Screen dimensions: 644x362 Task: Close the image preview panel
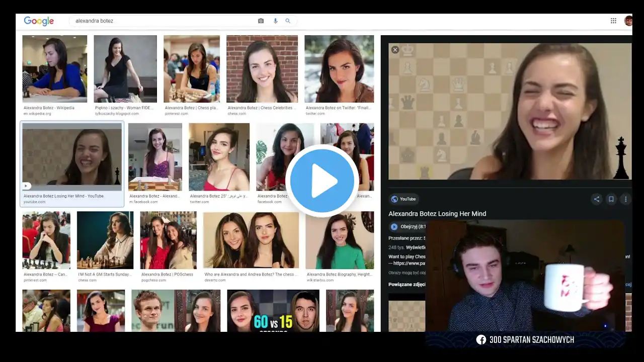tap(395, 50)
